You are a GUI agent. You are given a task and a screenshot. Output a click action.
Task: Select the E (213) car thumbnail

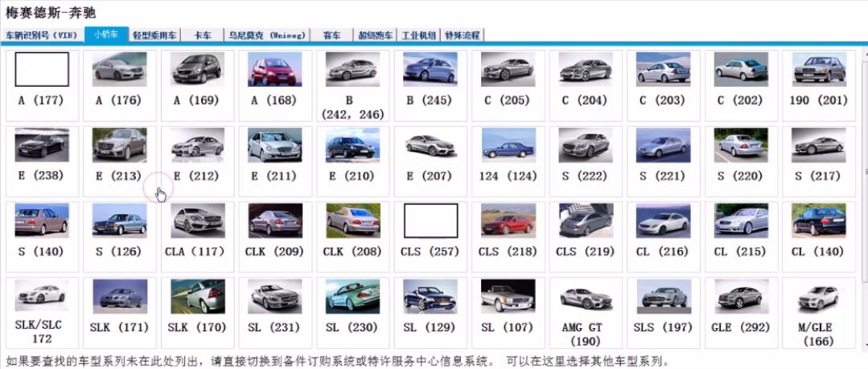(119, 145)
